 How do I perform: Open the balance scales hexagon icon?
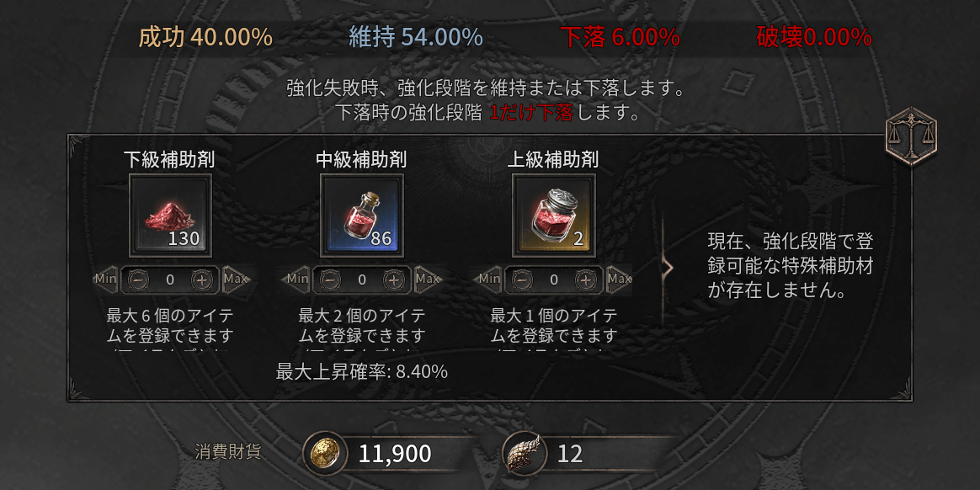click(911, 136)
